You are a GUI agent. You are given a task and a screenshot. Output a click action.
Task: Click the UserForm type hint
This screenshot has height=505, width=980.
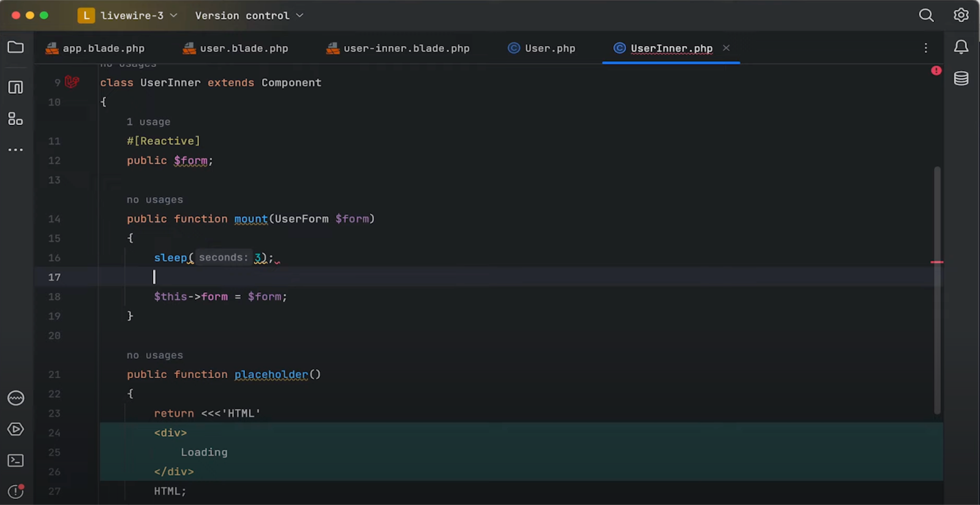coord(302,219)
